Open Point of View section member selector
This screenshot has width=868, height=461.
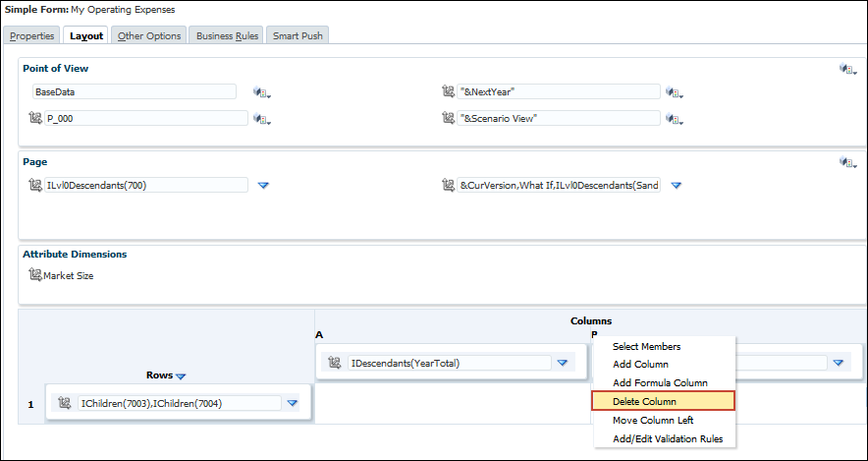coord(848,69)
